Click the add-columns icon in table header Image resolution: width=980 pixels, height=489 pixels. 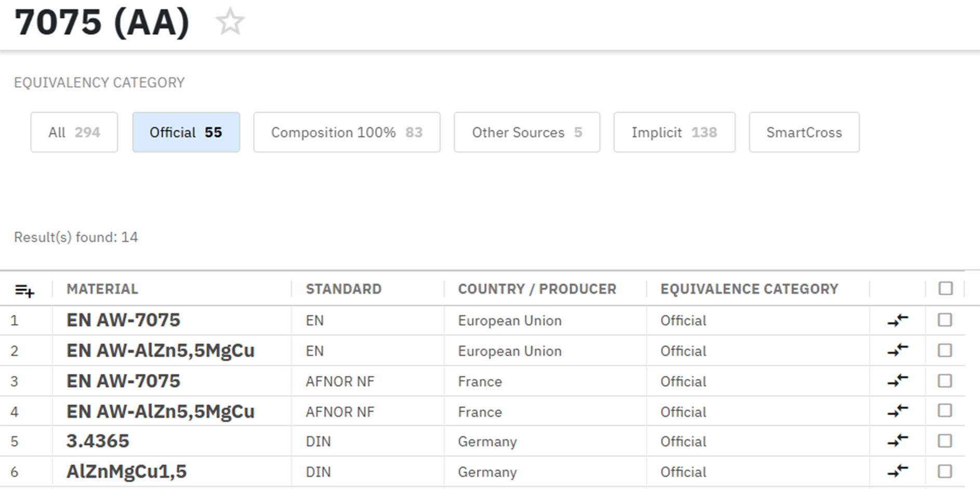(24, 290)
